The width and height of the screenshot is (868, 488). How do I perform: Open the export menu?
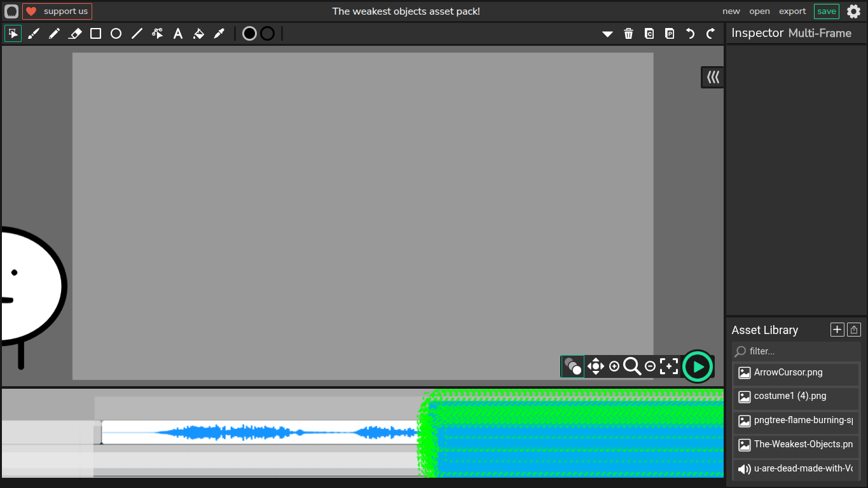(792, 11)
